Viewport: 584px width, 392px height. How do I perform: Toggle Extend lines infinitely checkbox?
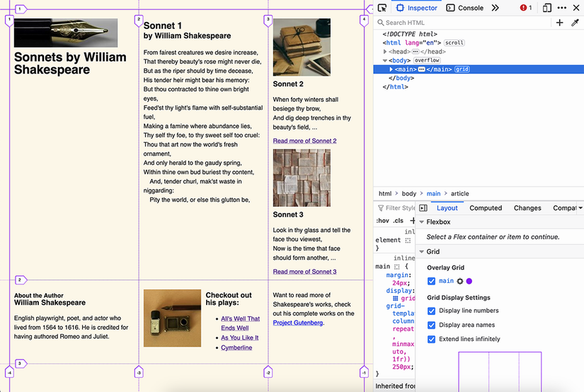pyautogui.click(x=432, y=339)
